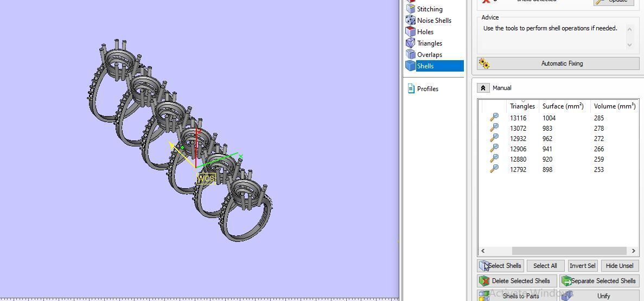Click shell list horizontal scrollbar left arrow

point(483,251)
